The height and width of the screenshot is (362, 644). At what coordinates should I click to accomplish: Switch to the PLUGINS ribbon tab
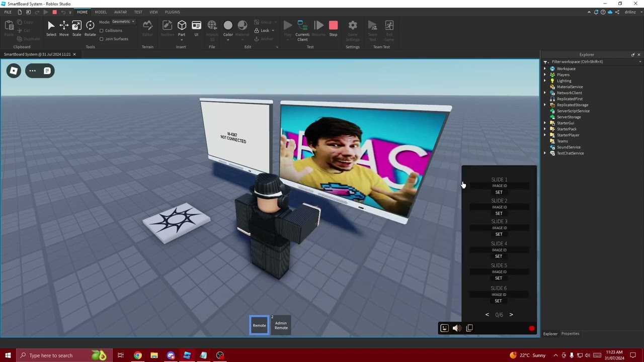coord(172,12)
